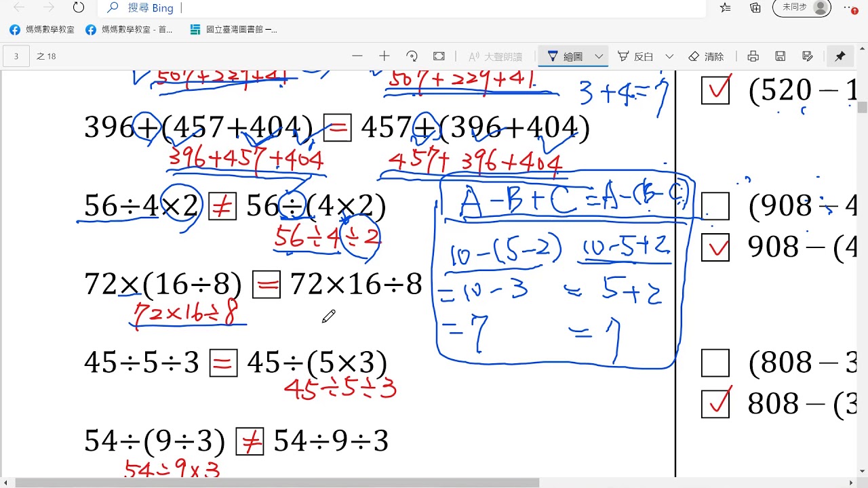
Task: Click the not-equal box after 54÷(9÷3)
Action: tap(250, 441)
